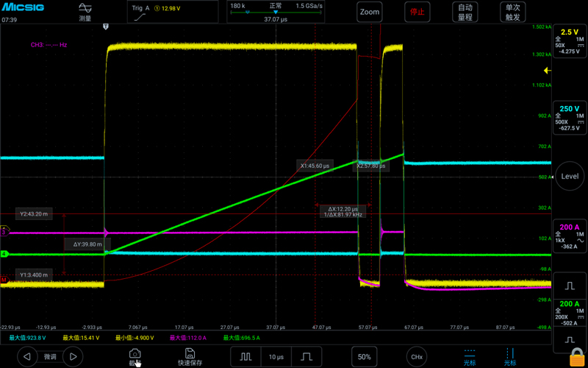The image size is (588, 368).
Task: Tap the left fine-adjust arrow
Action: (x=27, y=357)
